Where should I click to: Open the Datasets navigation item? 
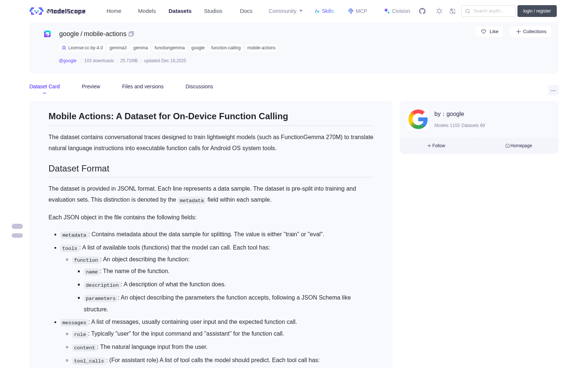(180, 11)
